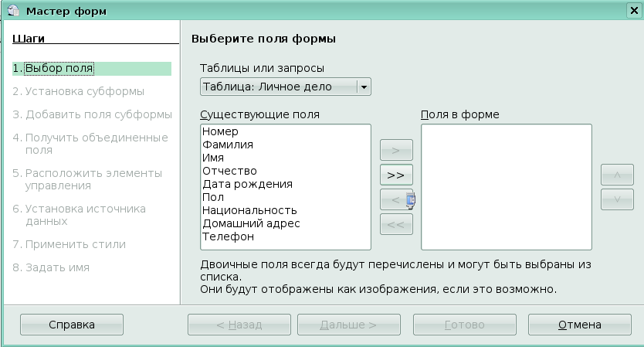Click inside the empty Поля в форме list
The image size is (644, 347).
click(x=506, y=187)
